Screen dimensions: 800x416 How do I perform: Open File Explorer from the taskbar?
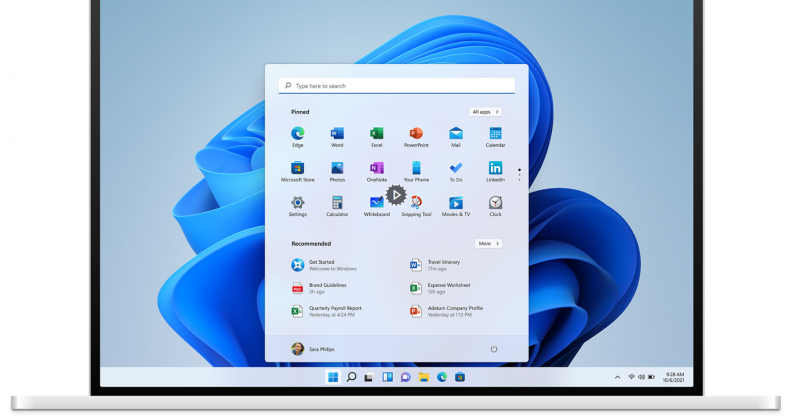click(423, 377)
